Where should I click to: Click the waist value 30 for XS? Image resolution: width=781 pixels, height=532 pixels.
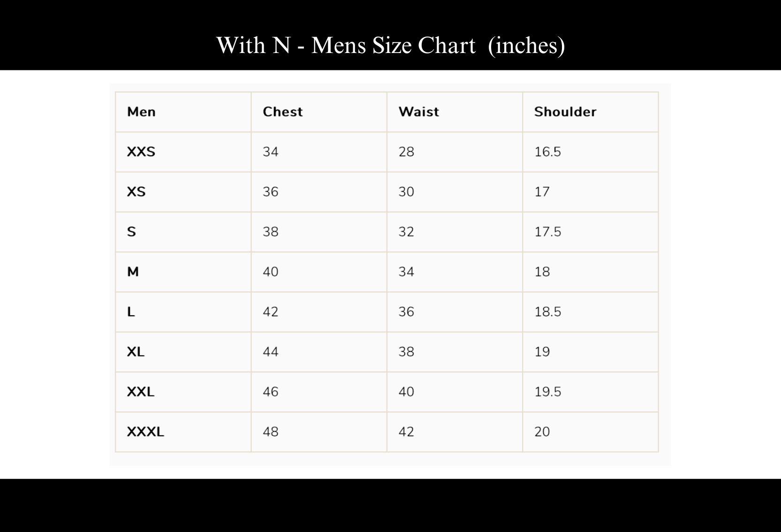coord(406,191)
